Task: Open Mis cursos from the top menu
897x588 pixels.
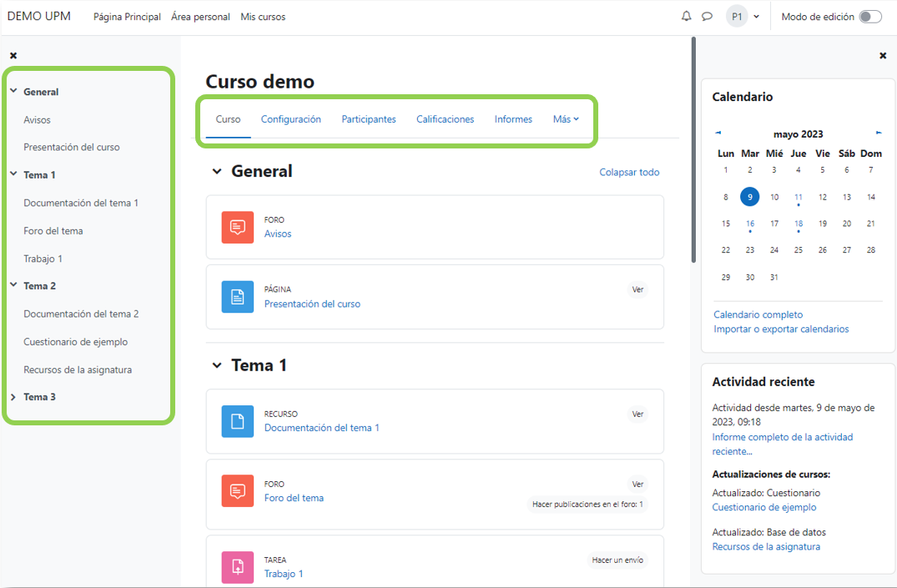Action: [x=263, y=16]
